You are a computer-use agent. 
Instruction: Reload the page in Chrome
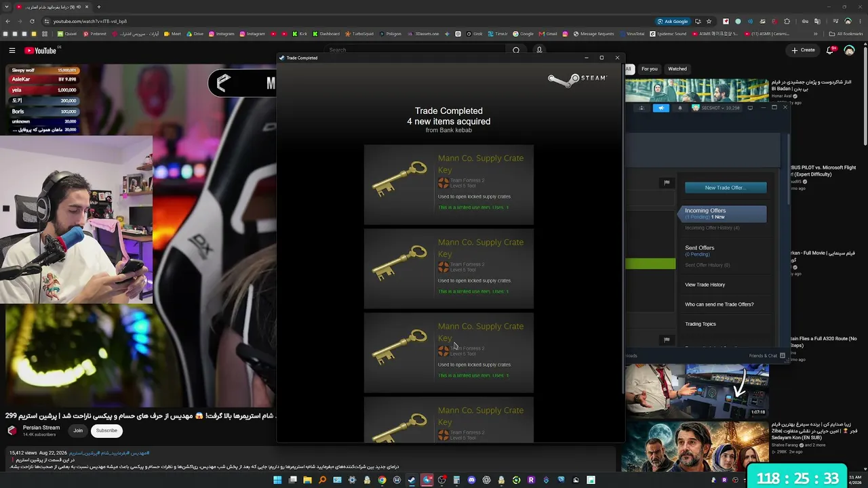pyautogui.click(x=33, y=22)
